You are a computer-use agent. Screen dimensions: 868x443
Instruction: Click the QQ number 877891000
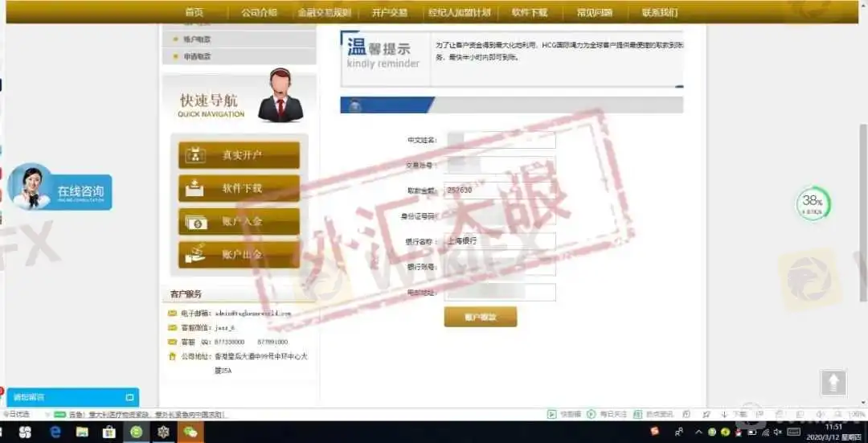(x=272, y=343)
